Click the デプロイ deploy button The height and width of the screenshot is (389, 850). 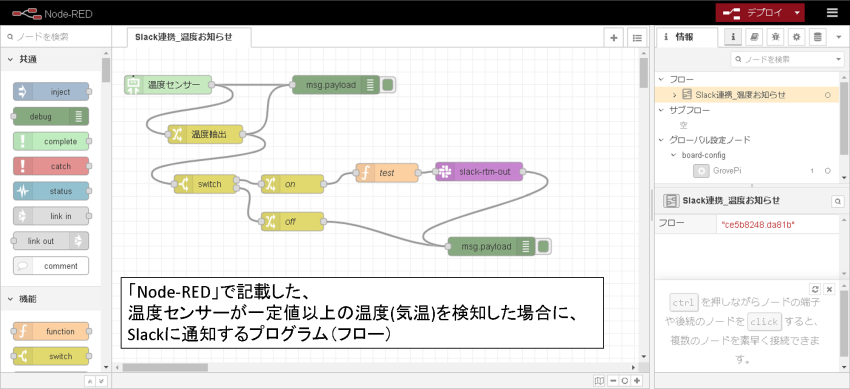[x=753, y=13]
